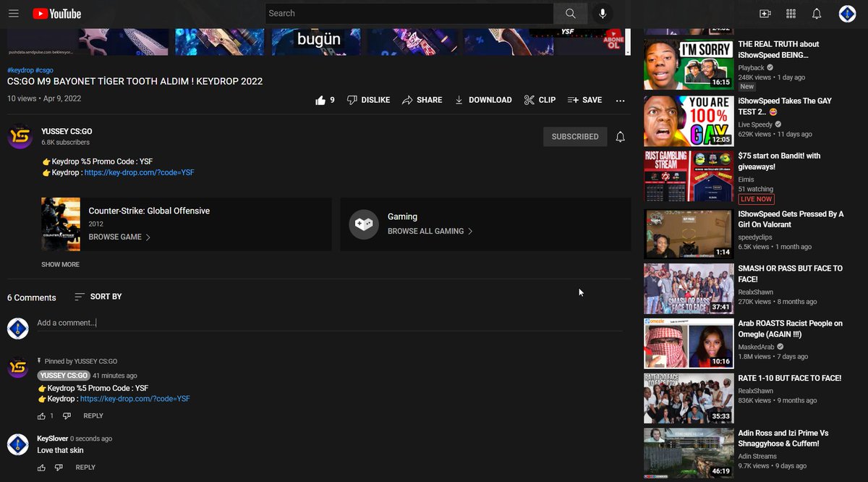The height and width of the screenshot is (482, 868).
Task: Like the pinned YUSSEY CS:GO comment
Action: coord(41,416)
